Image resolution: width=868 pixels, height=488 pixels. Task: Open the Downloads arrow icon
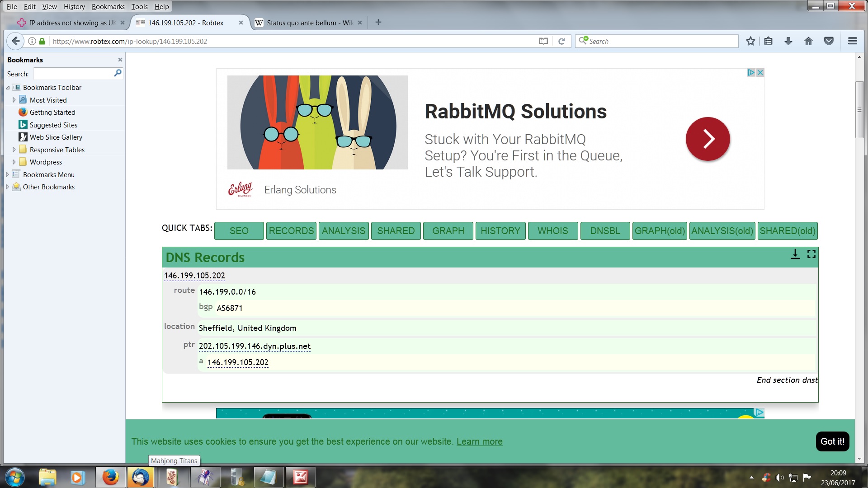(788, 41)
